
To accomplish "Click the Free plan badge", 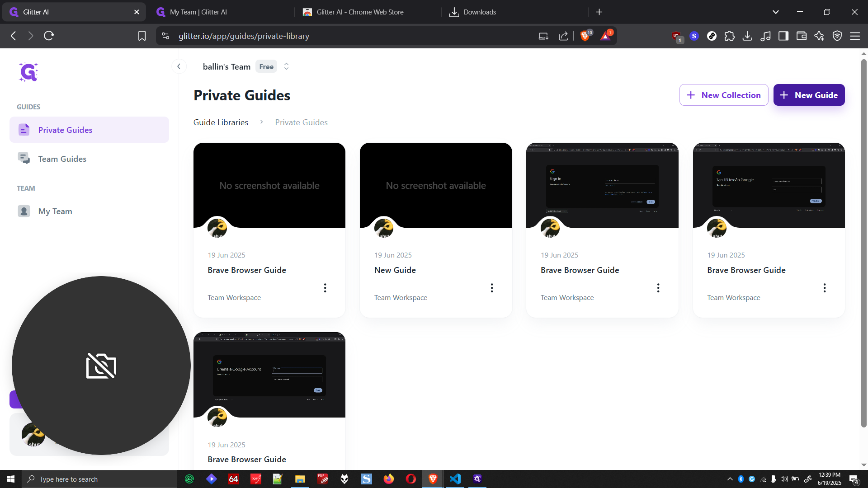I will pos(266,66).
